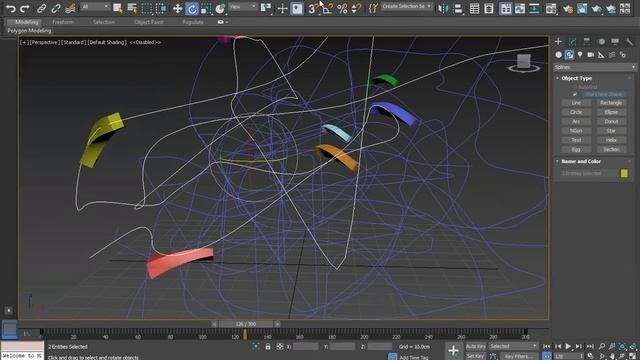Screen dimensions: 640x360
Task: Activate the Select and Move tool
Action: coord(178,8)
